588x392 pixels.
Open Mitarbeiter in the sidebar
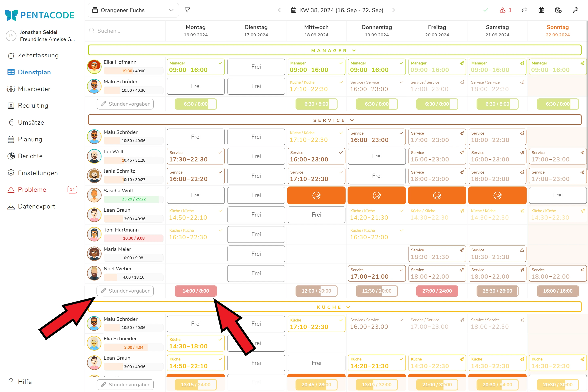tap(34, 89)
